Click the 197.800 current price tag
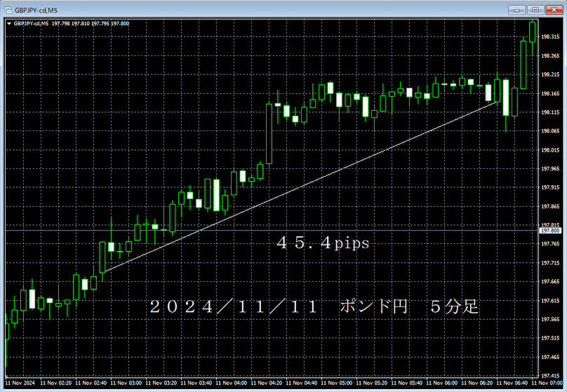567x392 pixels. [549, 230]
